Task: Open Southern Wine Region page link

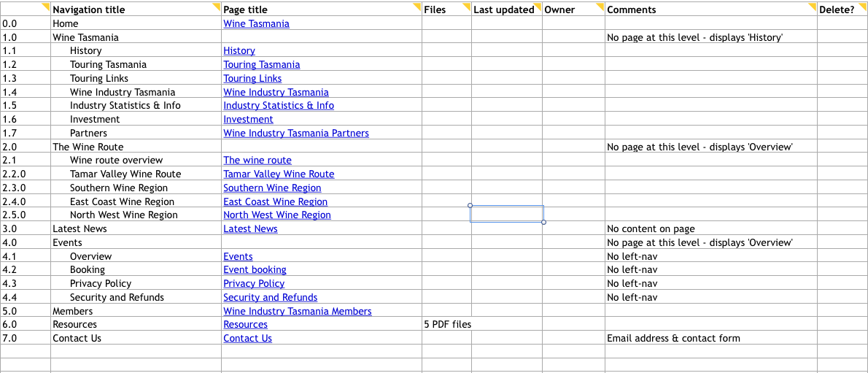Action: [272, 188]
